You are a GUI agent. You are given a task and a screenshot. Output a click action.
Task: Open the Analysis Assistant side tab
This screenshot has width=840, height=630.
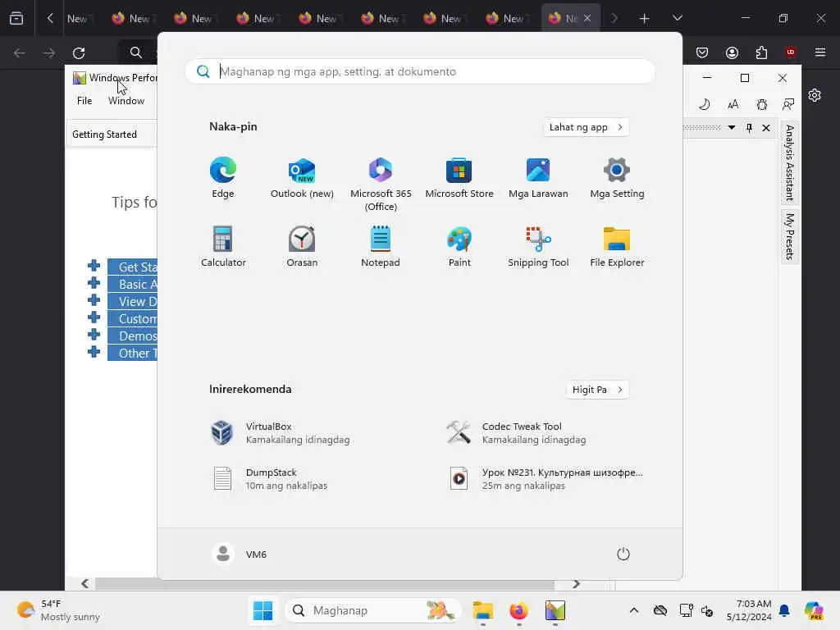pos(790,163)
